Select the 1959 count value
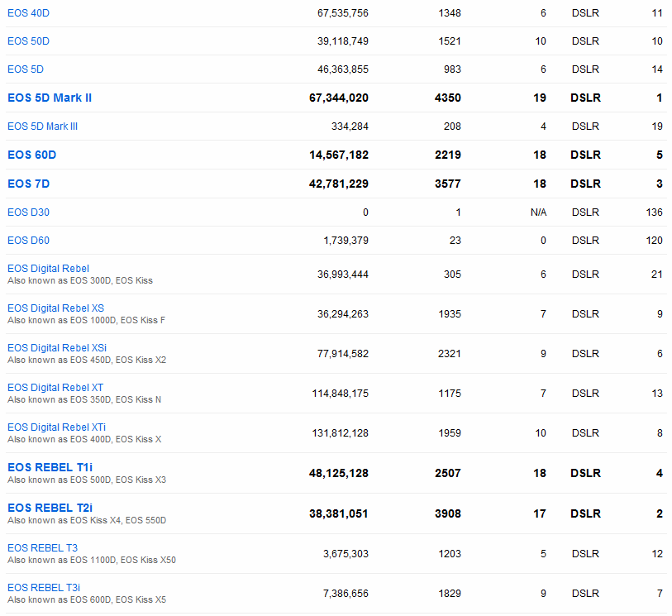The height and width of the screenshot is (616, 672). click(450, 433)
